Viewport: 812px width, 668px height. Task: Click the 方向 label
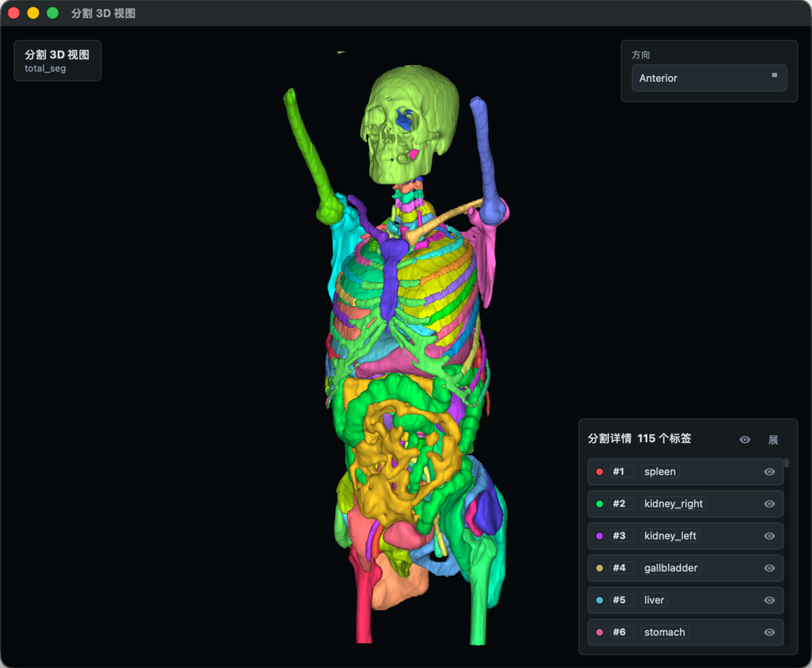[640, 55]
